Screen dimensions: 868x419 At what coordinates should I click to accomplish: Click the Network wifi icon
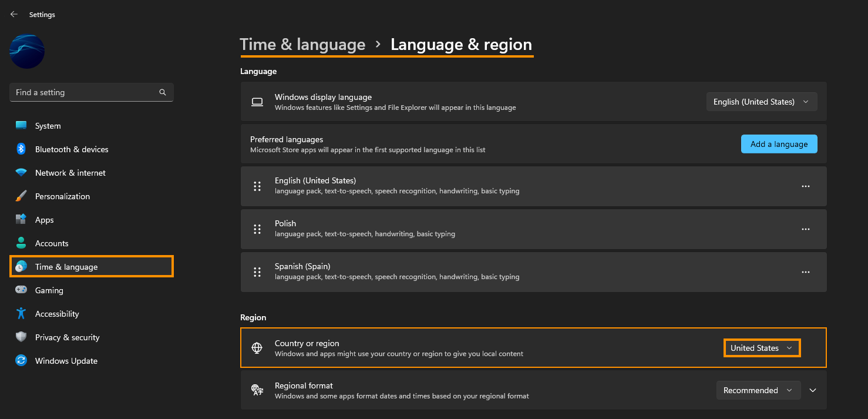[x=21, y=173]
